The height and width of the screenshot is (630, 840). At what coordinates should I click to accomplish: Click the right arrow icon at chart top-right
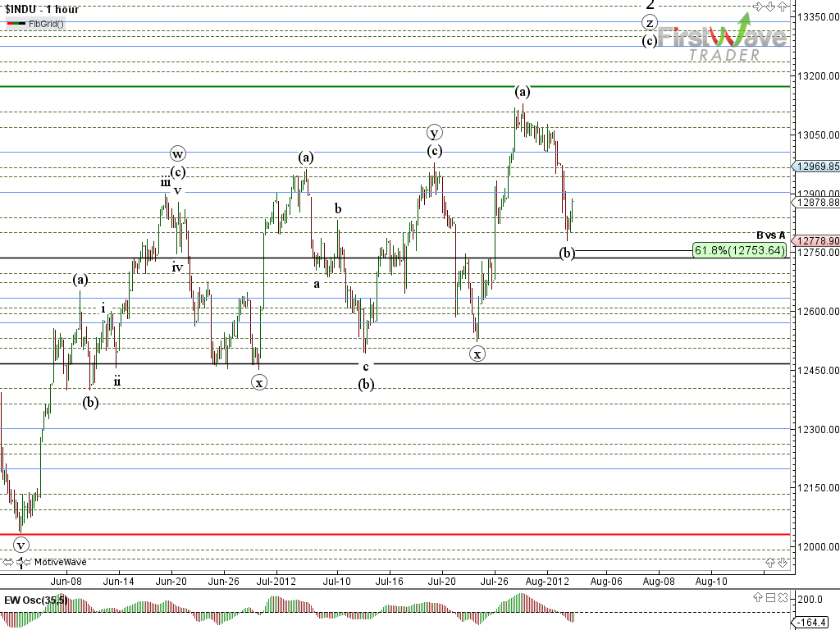(x=759, y=7)
